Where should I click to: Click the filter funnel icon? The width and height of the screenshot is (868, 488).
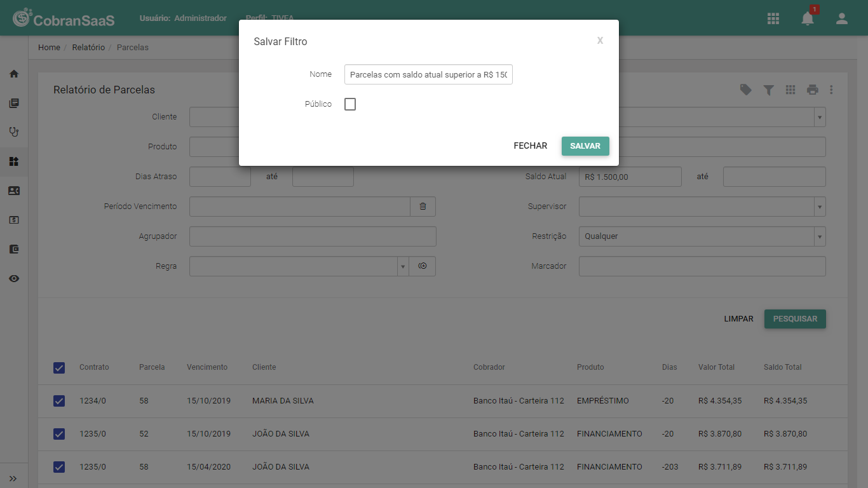(768, 90)
